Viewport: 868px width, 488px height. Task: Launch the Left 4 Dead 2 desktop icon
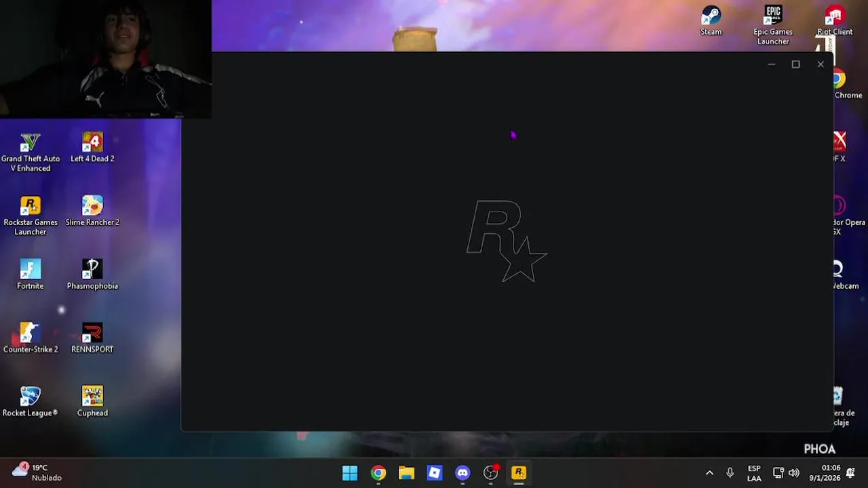coord(92,148)
